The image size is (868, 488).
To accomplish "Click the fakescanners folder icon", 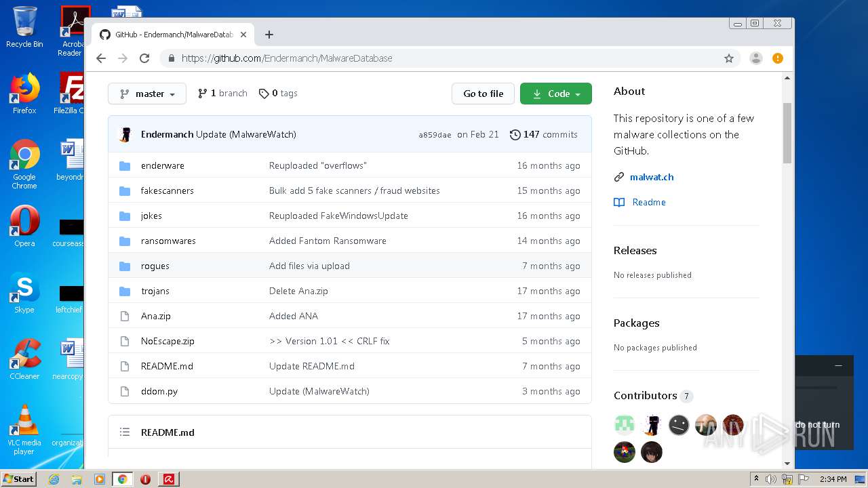I will click(x=125, y=190).
